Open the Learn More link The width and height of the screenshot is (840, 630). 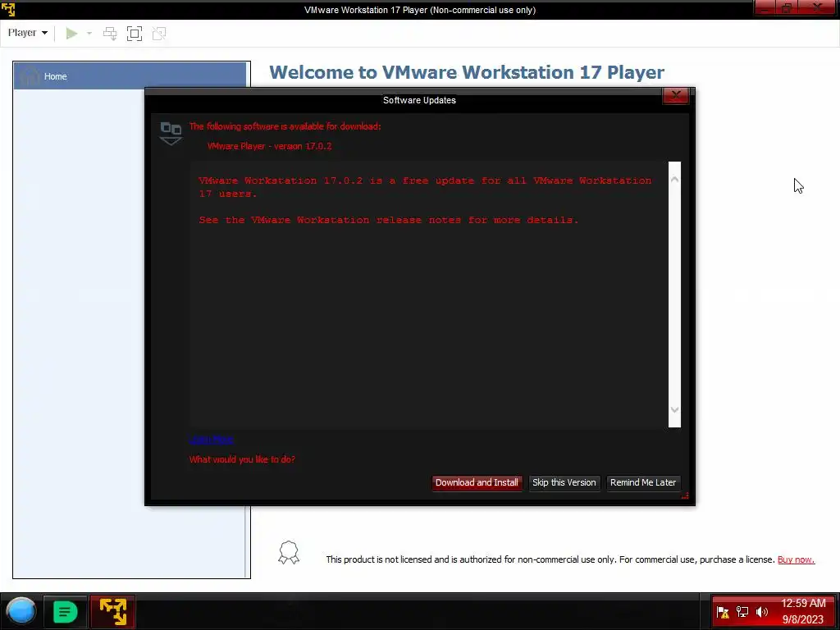point(211,440)
